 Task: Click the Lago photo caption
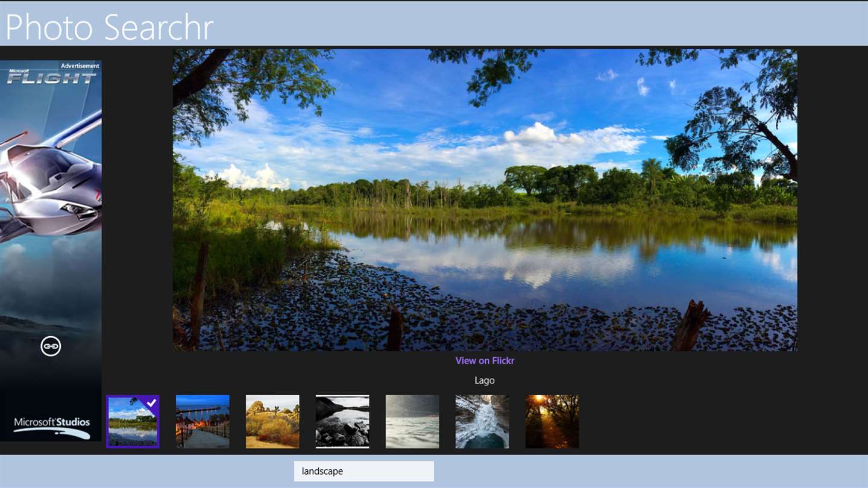tap(485, 380)
